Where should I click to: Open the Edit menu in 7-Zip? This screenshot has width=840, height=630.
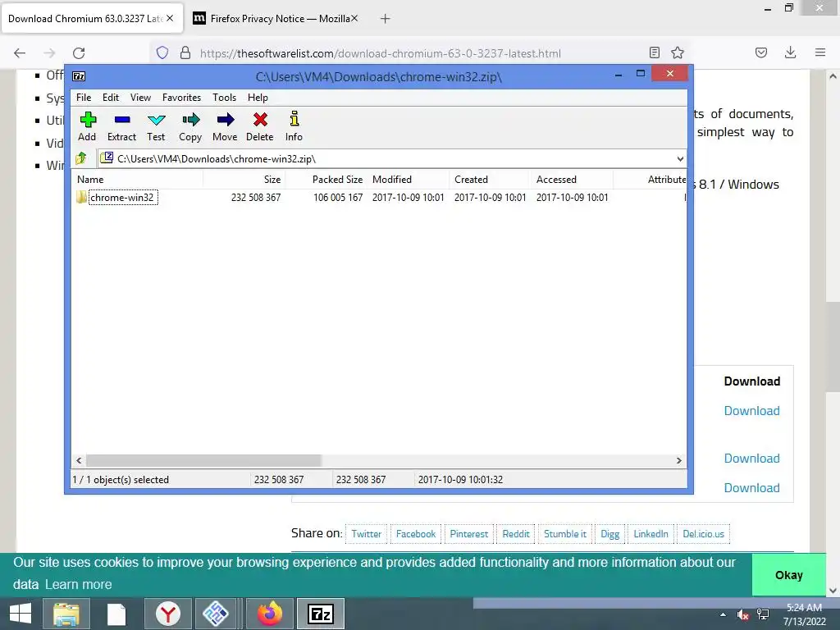click(111, 98)
